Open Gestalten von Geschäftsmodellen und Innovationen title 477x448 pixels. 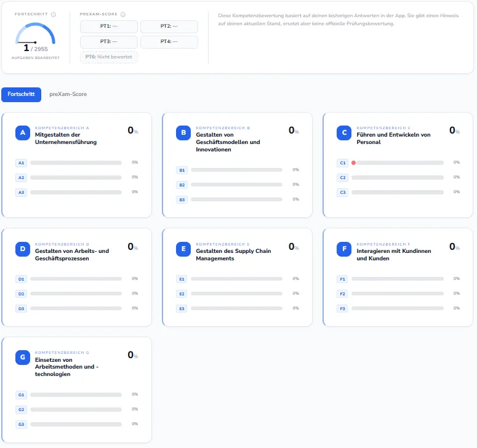(x=228, y=142)
